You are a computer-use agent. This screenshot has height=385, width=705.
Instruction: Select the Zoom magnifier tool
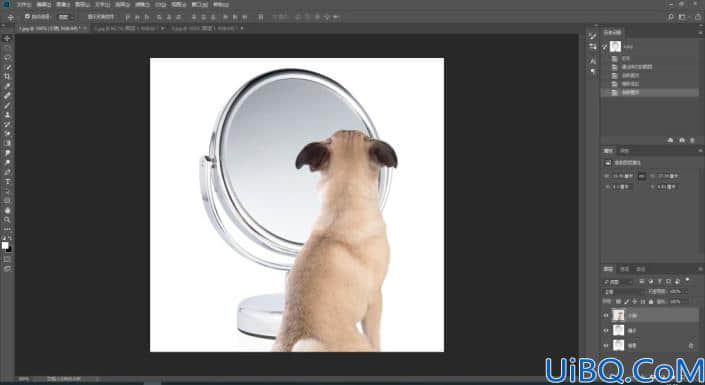click(7, 219)
